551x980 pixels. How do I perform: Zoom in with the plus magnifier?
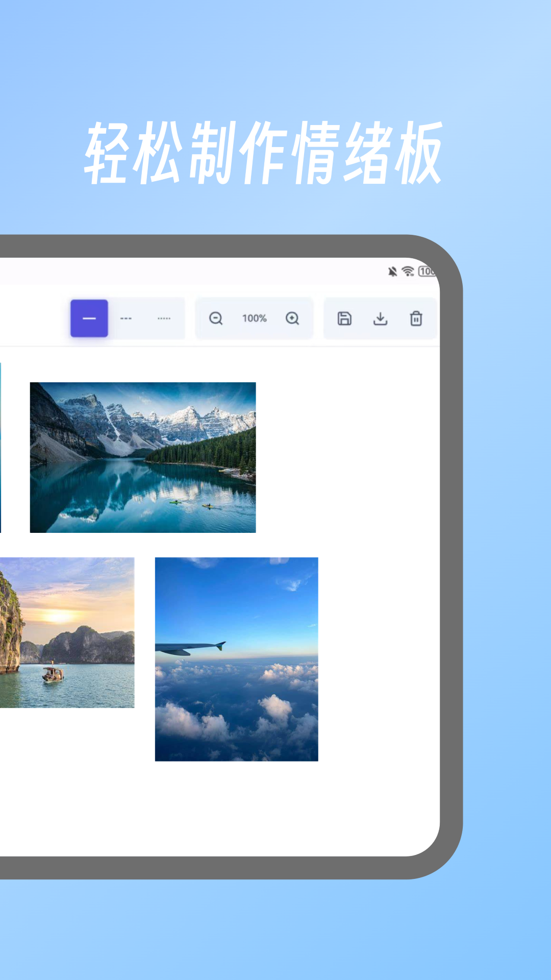(x=292, y=318)
